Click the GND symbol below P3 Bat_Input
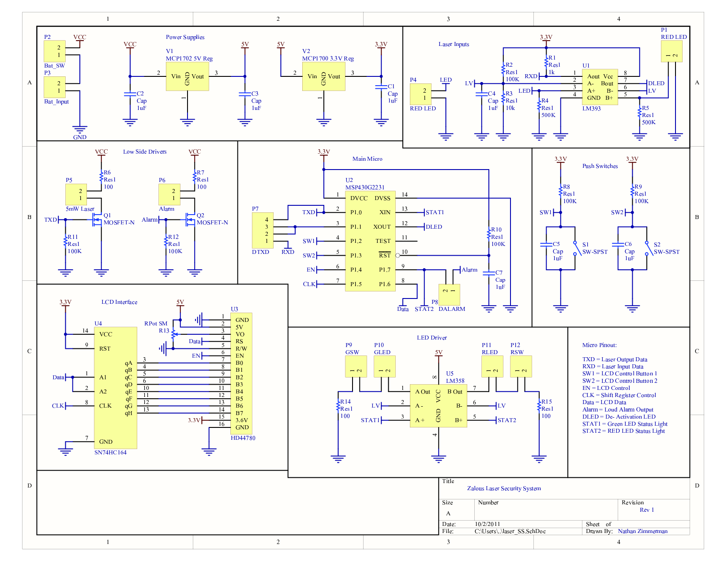 pos(79,130)
